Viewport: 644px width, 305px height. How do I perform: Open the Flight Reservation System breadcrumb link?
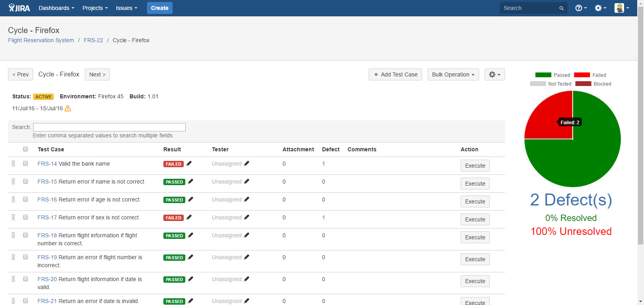tap(41, 40)
